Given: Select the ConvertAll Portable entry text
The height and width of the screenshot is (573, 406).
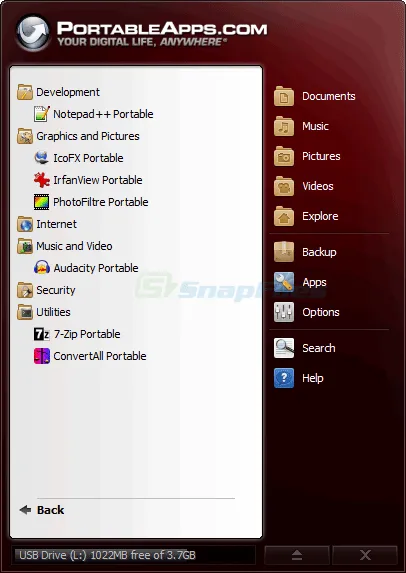Looking at the screenshot, I should tap(100, 356).
